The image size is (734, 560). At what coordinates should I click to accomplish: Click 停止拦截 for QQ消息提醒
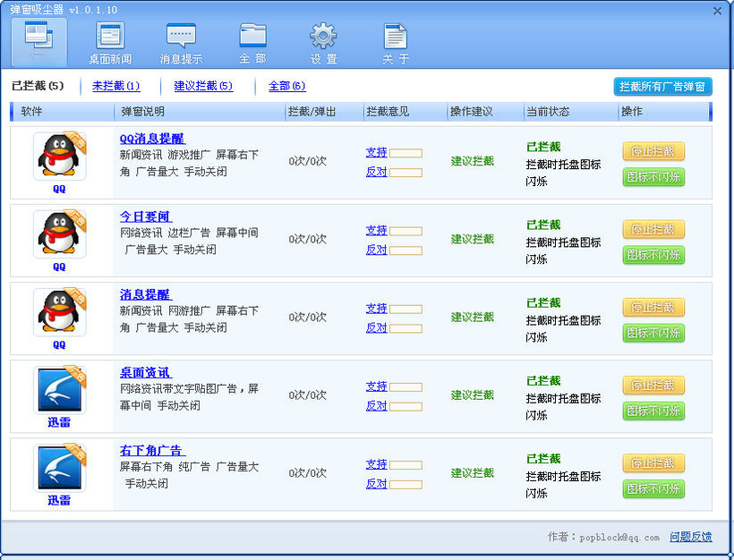(653, 151)
